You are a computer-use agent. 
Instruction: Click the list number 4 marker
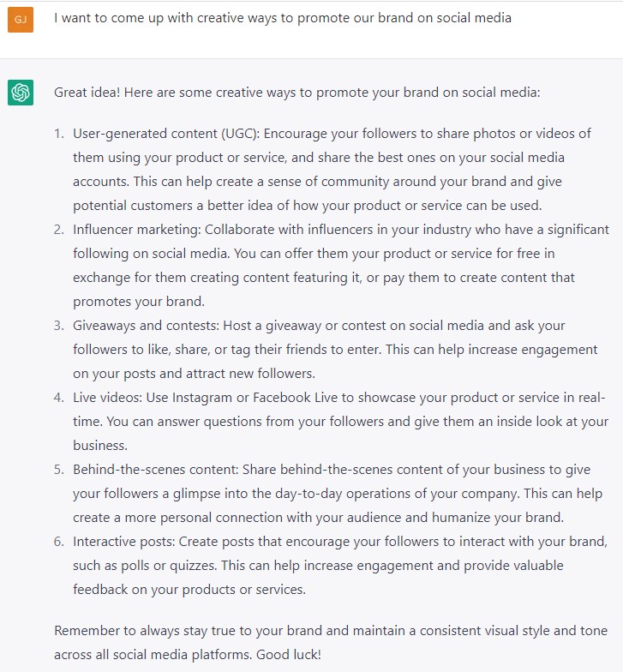click(x=58, y=398)
